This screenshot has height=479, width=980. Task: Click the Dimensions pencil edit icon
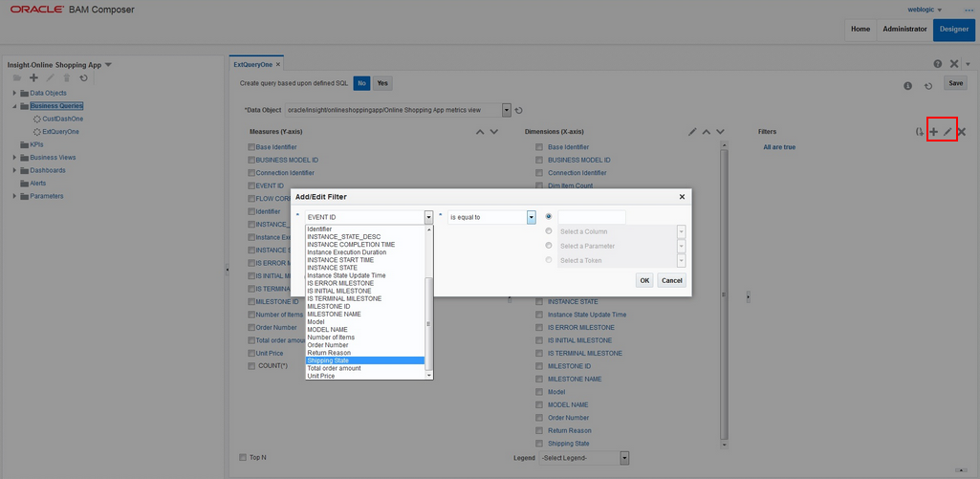point(692,132)
